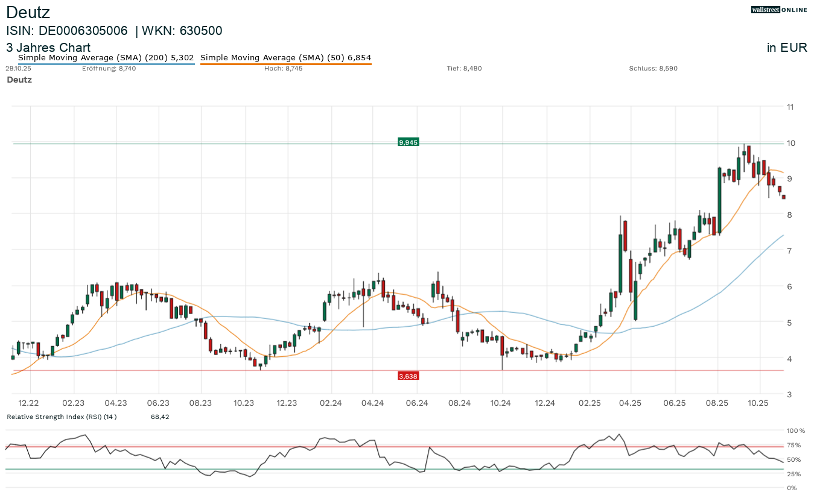Click the 04.25 date on the x-axis

[x=631, y=403]
